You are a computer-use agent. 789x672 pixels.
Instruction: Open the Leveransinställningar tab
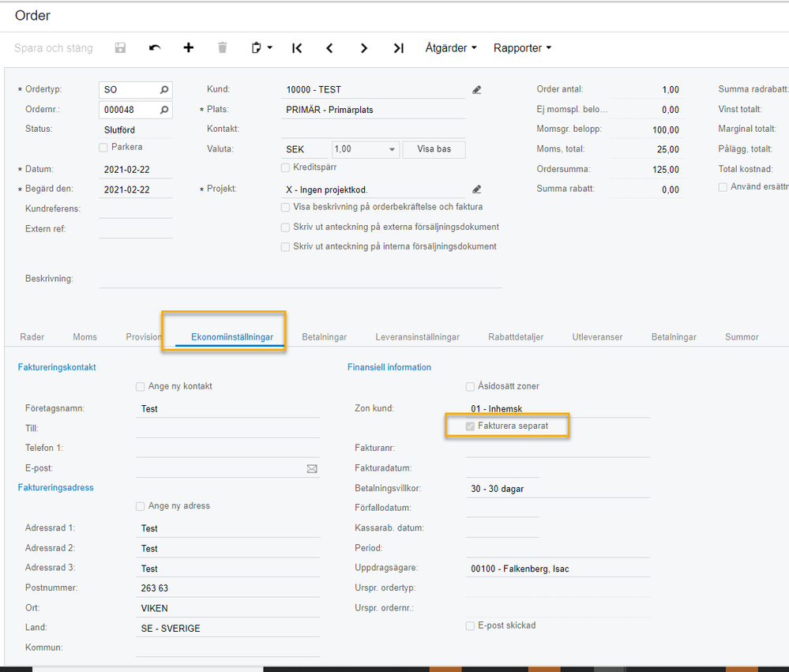pos(417,337)
